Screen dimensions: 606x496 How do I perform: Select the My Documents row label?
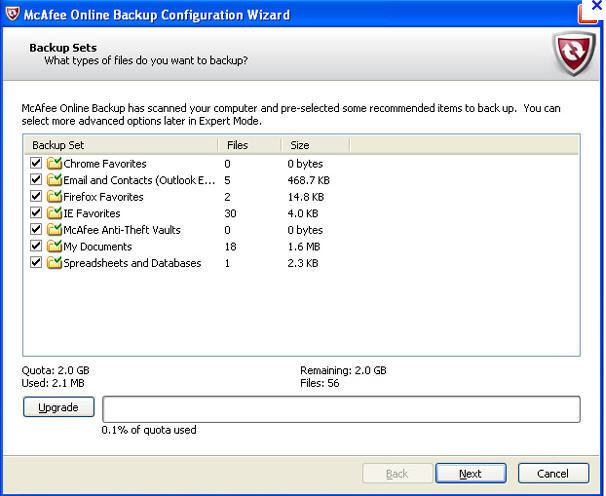click(x=97, y=247)
